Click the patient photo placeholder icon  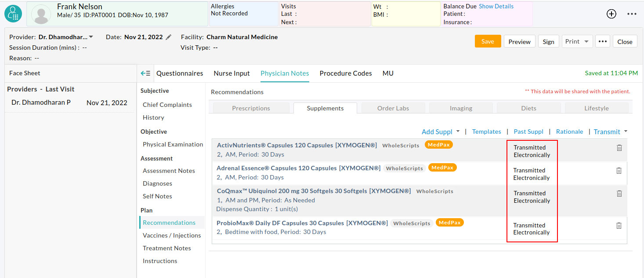point(41,14)
